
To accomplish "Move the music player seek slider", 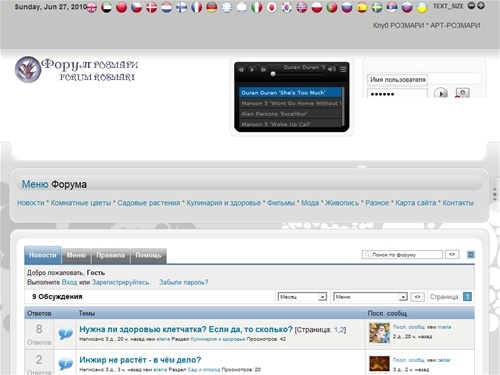I will point(273,74).
